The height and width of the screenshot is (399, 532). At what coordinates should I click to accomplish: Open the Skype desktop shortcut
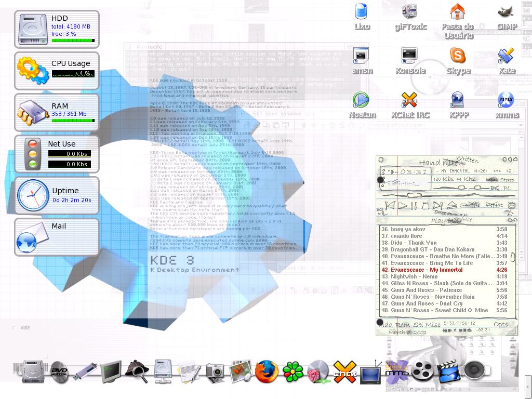click(458, 61)
